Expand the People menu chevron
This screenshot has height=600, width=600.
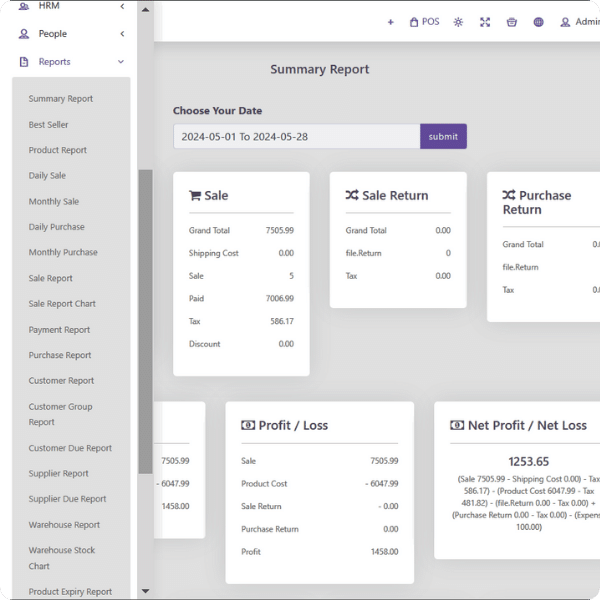pyautogui.click(x=122, y=34)
